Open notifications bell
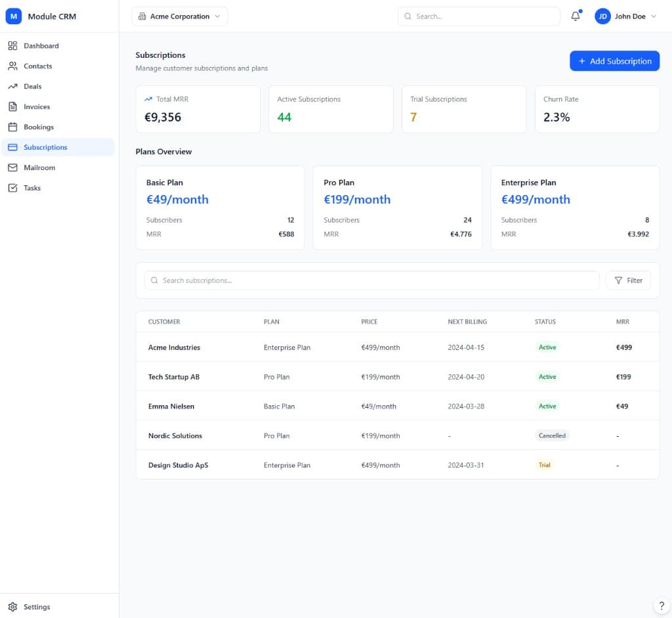The image size is (672, 618). (576, 16)
